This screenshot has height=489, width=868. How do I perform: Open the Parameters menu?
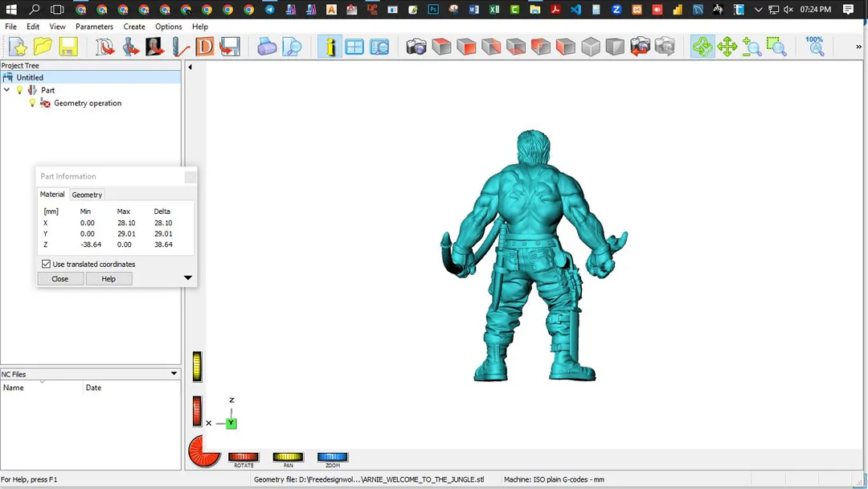tap(94, 27)
